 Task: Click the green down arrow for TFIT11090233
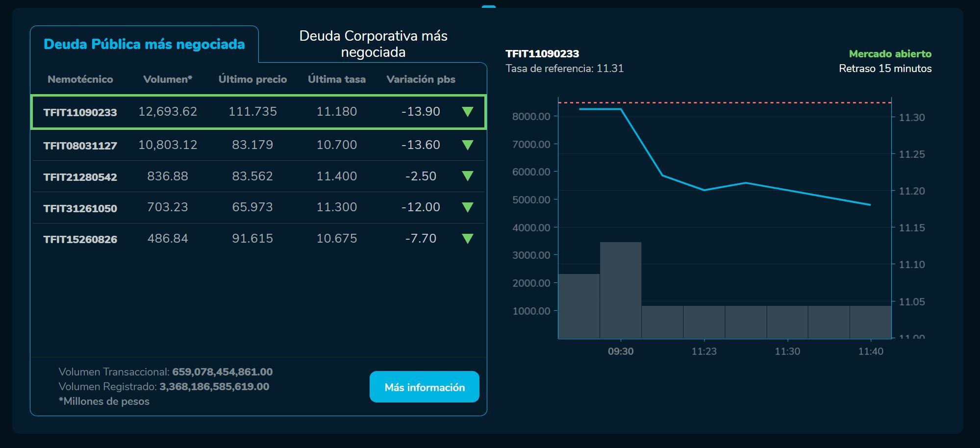coord(467,112)
